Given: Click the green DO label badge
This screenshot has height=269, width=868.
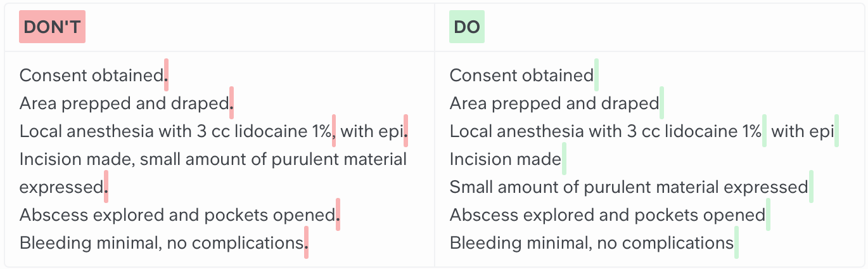Looking at the screenshot, I should 466,27.
